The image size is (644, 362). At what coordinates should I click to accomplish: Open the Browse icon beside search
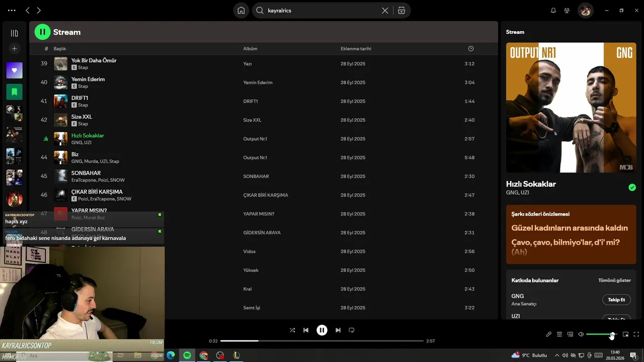click(x=401, y=10)
